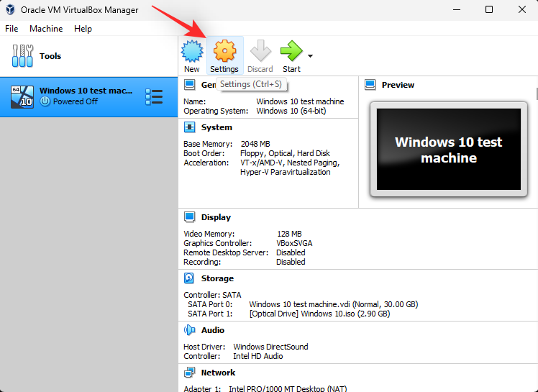The height and width of the screenshot is (392, 538).
Task: Open the System section heading
Action: click(216, 127)
